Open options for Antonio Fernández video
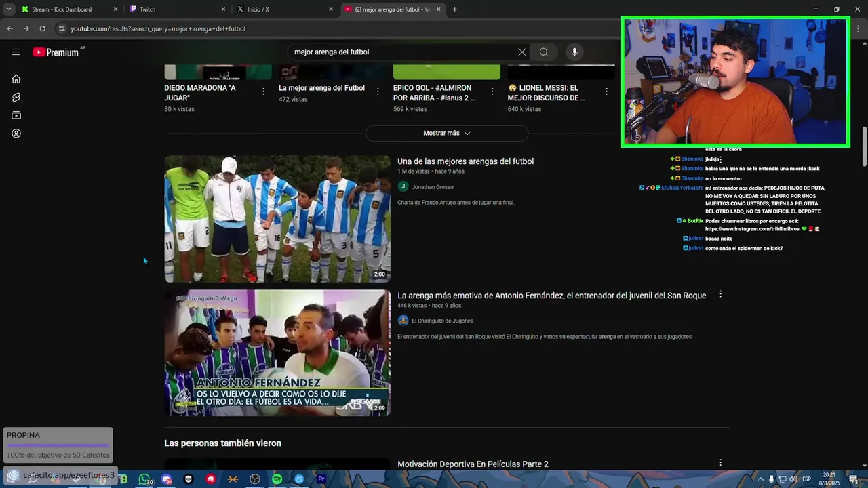The width and height of the screenshot is (868, 488). 720,294
